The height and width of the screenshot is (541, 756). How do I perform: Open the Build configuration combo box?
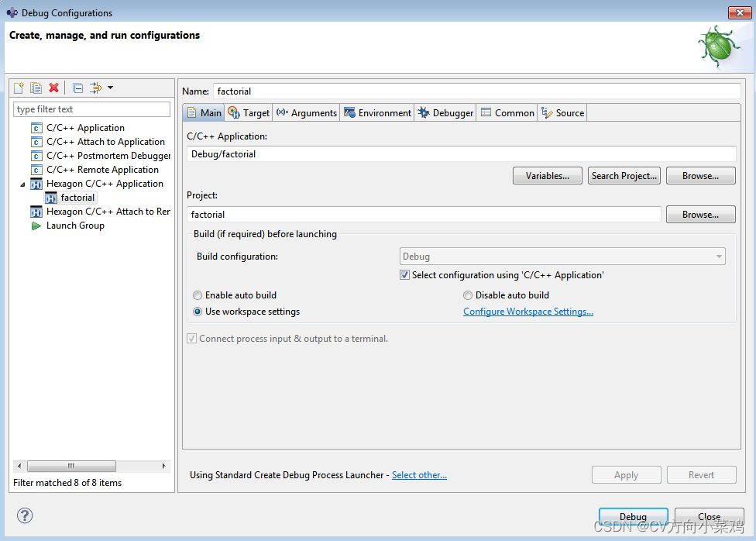[x=562, y=257]
